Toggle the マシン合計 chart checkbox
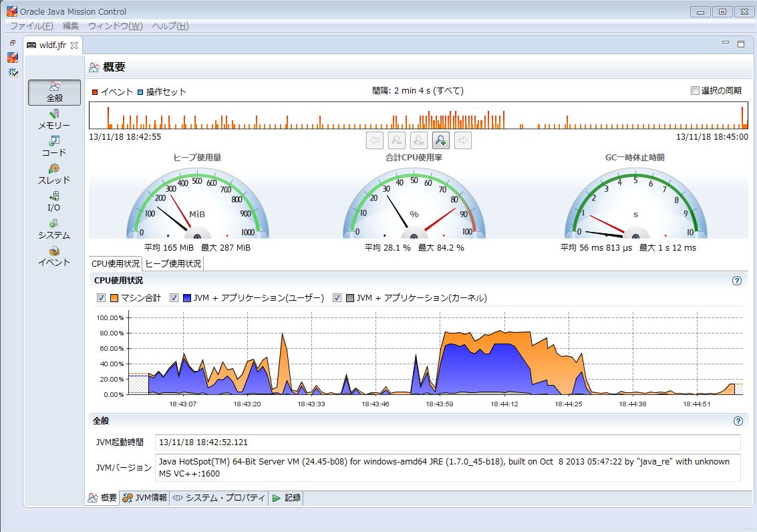 click(101, 298)
